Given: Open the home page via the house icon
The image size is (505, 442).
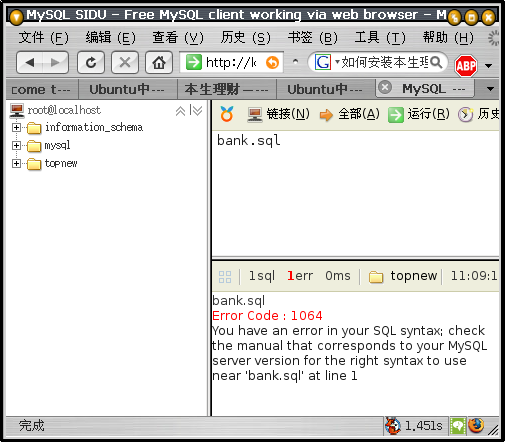Looking at the screenshot, I should [159, 62].
